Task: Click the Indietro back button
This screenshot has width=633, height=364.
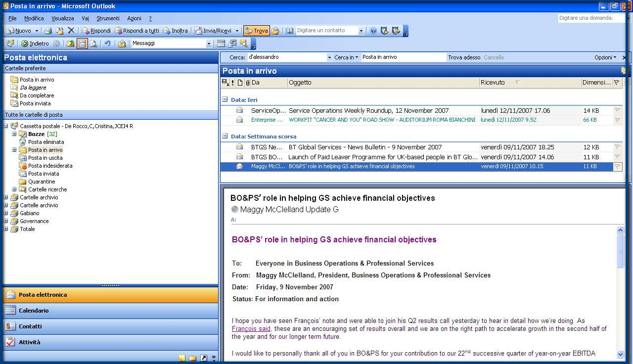Action: click(x=35, y=44)
